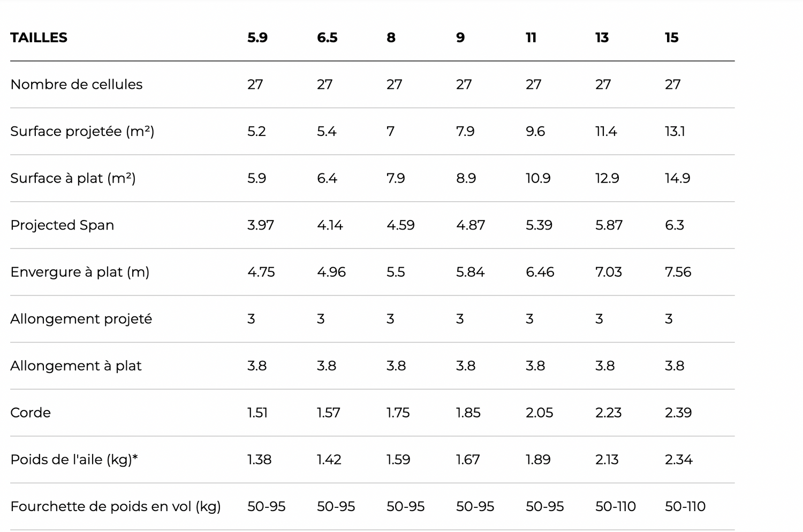Select the Envergure à plat (m) label
This screenshot has height=532, width=803.
tap(80, 272)
